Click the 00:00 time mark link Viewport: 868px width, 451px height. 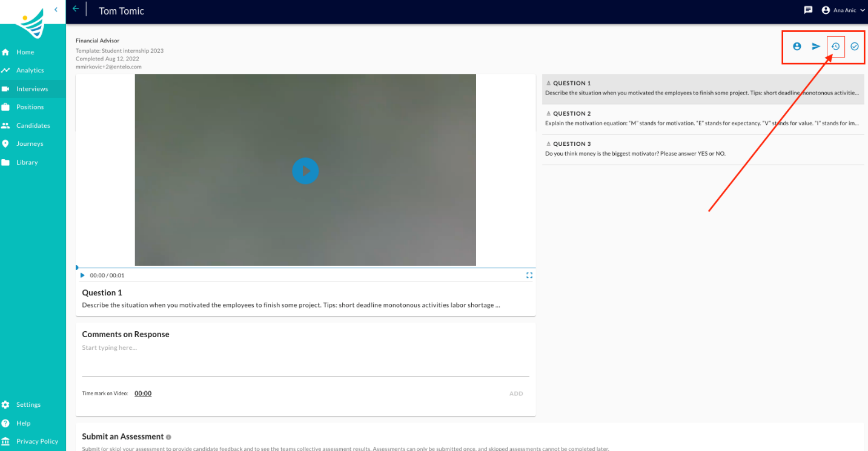143,393
